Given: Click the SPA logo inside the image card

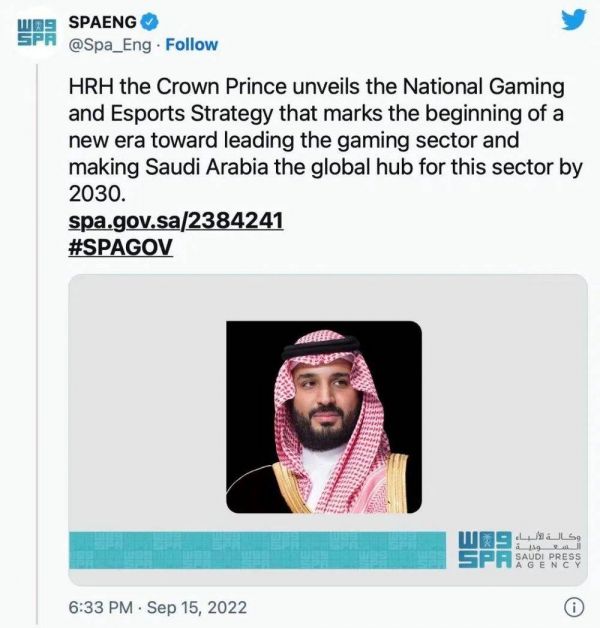Looking at the screenshot, I should click(x=487, y=551).
